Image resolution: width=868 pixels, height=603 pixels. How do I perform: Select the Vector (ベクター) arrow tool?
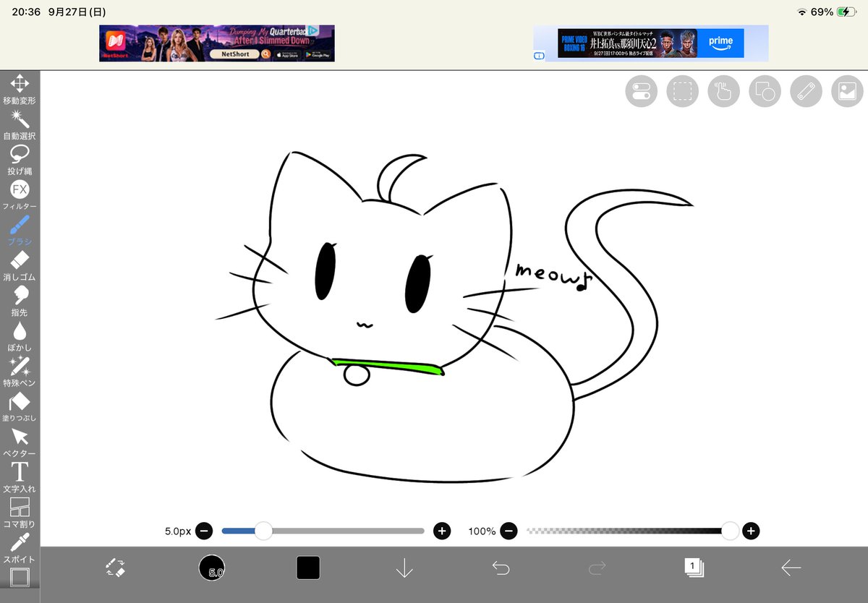[x=20, y=443]
